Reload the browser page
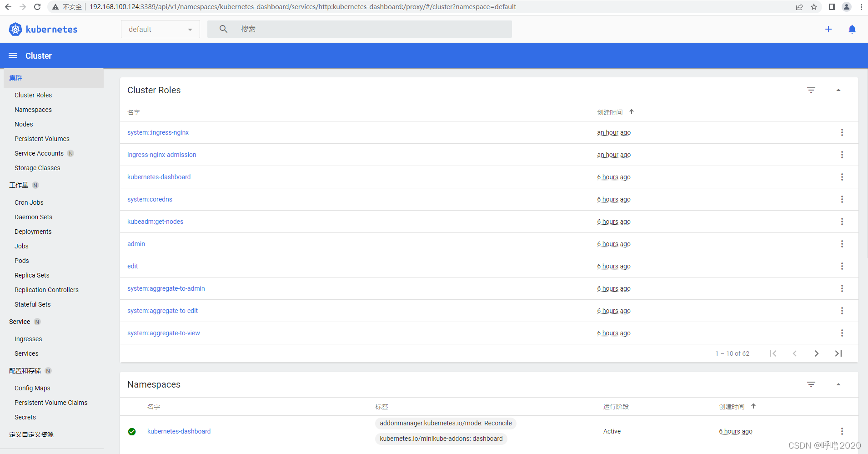The height and width of the screenshot is (454, 868). 37,7
